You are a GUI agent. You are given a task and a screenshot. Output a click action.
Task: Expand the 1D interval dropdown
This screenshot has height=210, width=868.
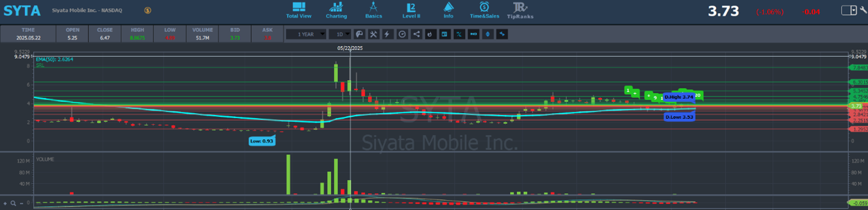click(x=340, y=34)
